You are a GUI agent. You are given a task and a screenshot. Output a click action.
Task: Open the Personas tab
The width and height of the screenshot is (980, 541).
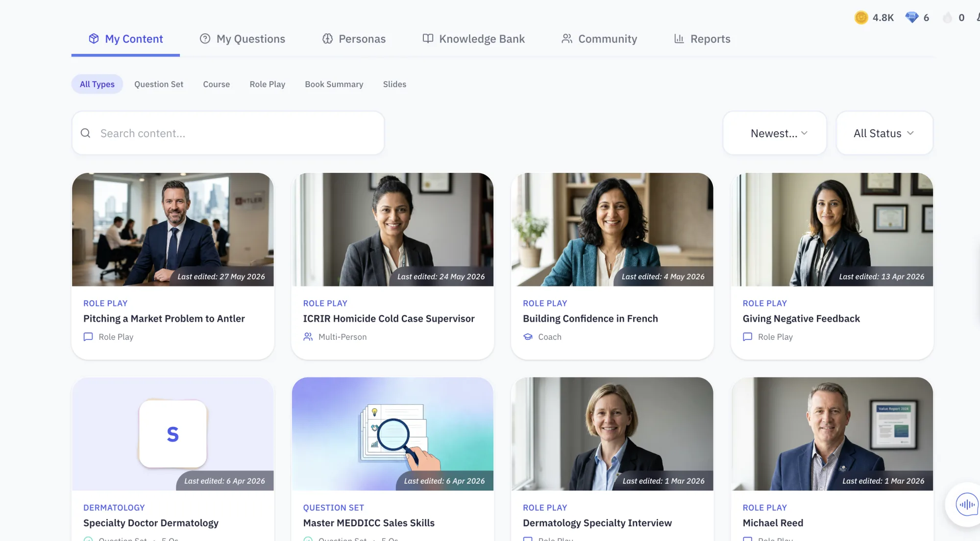click(x=354, y=39)
